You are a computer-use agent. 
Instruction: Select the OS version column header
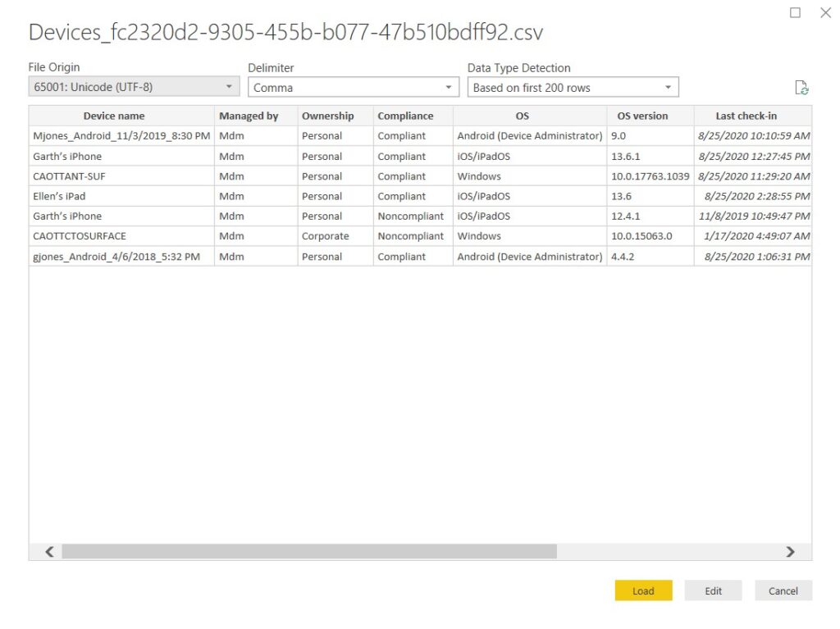click(642, 116)
